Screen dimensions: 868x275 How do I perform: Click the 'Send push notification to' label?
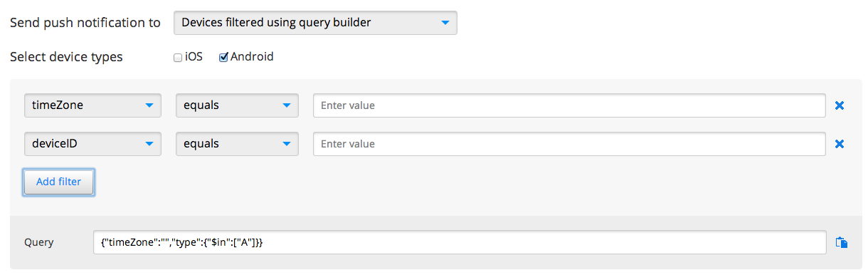(85, 23)
